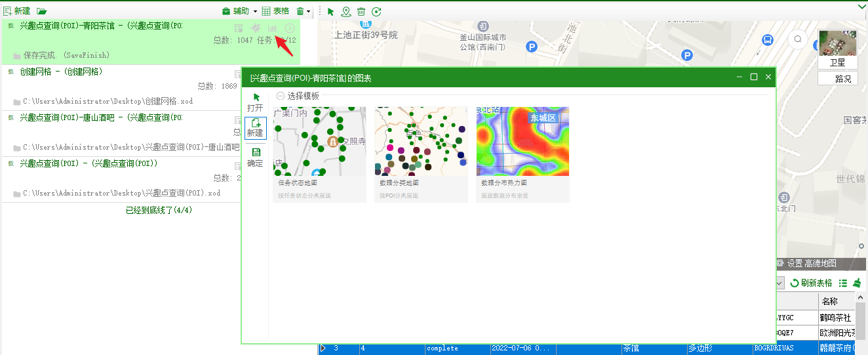Click the 创建网格.xod file path
868x355 pixels.
coord(108,102)
